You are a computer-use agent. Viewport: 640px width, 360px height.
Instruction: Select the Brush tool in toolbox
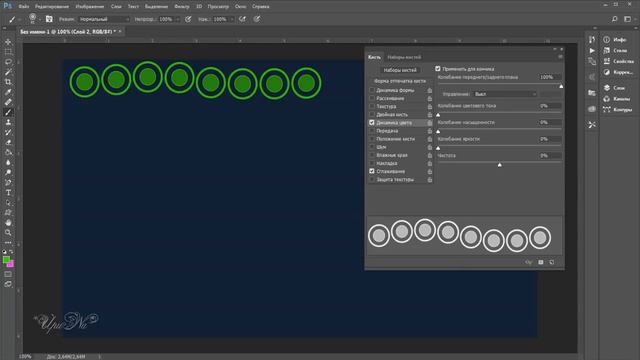[x=8, y=112]
